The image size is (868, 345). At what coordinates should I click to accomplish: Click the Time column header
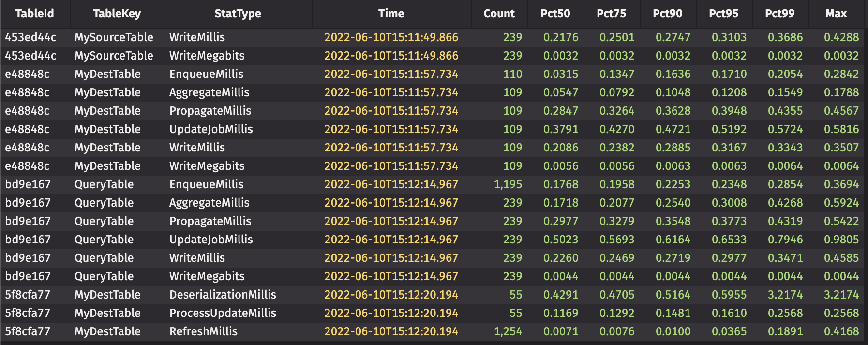tap(391, 14)
